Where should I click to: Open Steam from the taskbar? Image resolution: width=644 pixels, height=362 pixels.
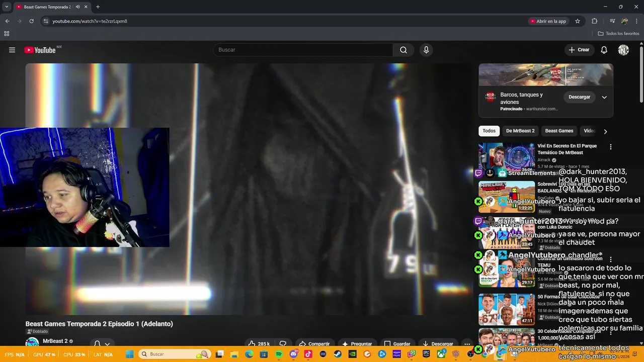coord(337,354)
